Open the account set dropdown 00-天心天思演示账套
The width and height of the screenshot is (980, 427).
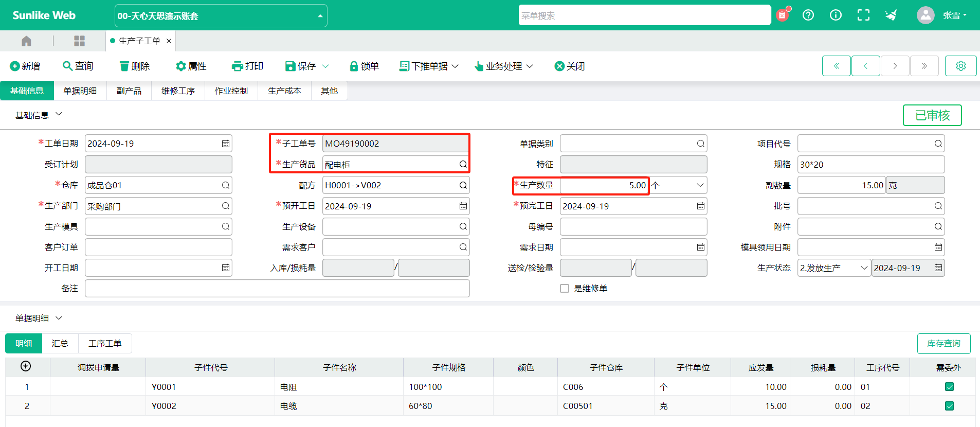point(221,15)
